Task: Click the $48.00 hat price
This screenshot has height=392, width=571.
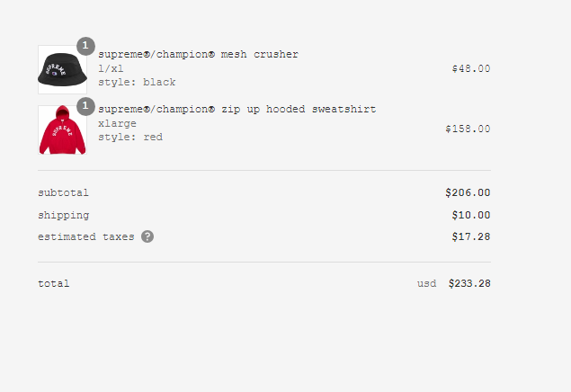Action: [x=471, y=68]
